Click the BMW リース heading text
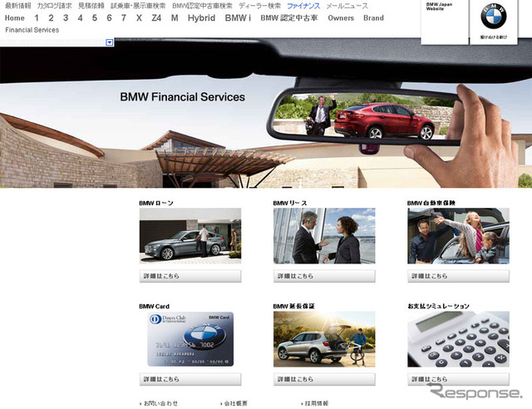This screenshot has width=532, height=409. (290, 203)
